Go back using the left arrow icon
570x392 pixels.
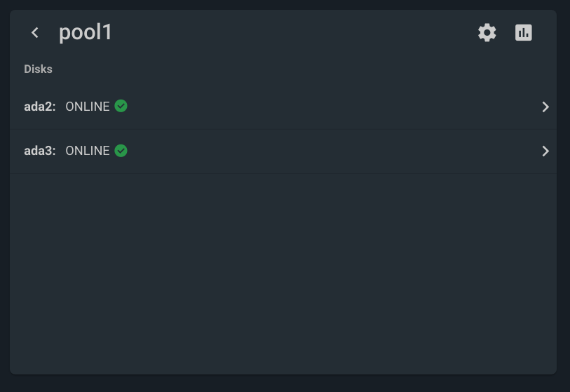point(35,33)
